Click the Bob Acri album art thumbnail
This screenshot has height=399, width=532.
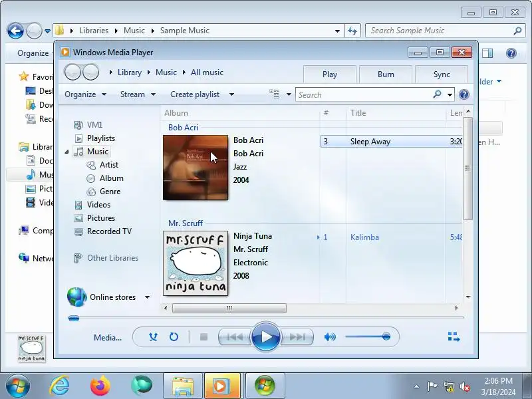pyautogui.click(x=196, y=168)
